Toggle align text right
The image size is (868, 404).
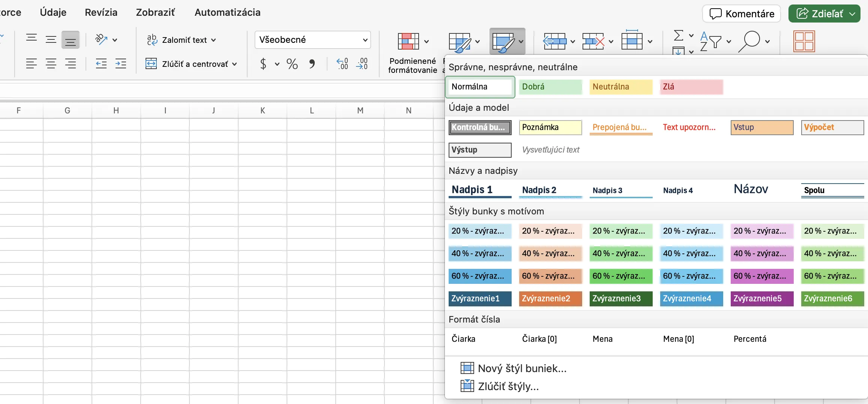click(71, 64)
